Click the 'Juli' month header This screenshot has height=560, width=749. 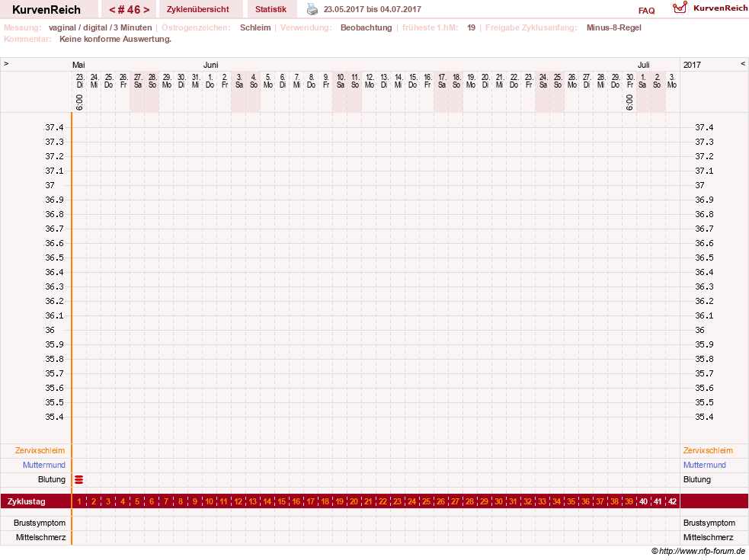[643, 65]
